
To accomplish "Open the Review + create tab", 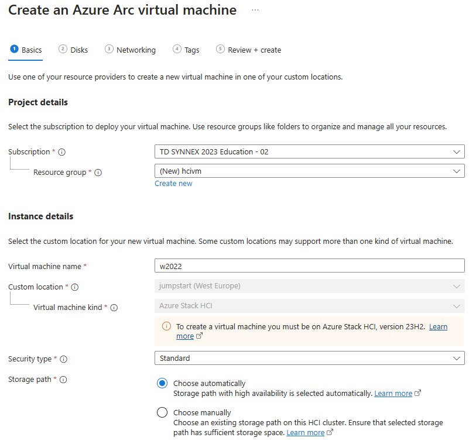I will click(x=249, y=50).
